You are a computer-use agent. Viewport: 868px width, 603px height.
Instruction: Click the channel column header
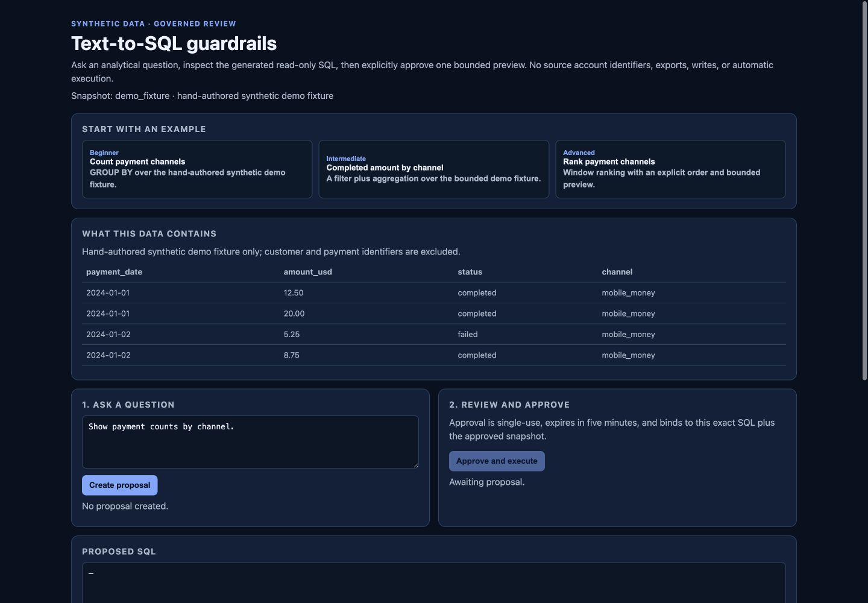(617, 272)
